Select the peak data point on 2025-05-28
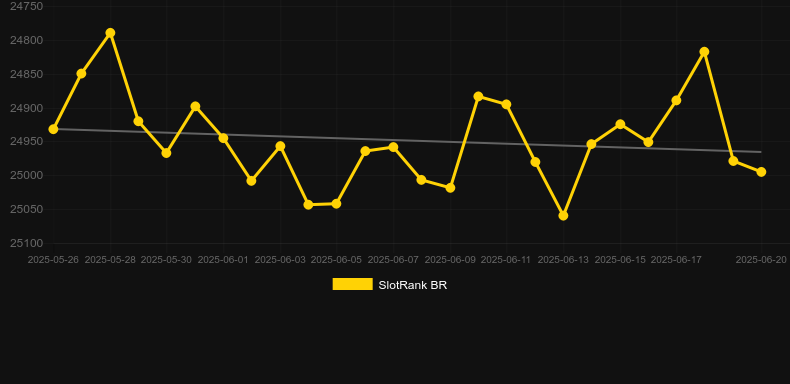The width and height of the screenshot is (790, 384). tap(110, 33)
